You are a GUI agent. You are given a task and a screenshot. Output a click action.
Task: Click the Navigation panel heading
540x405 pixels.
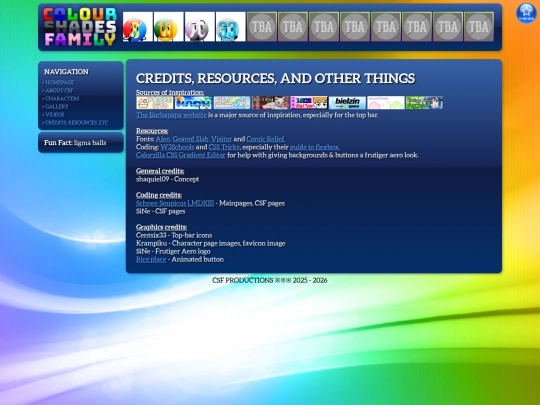coord(66,72)
